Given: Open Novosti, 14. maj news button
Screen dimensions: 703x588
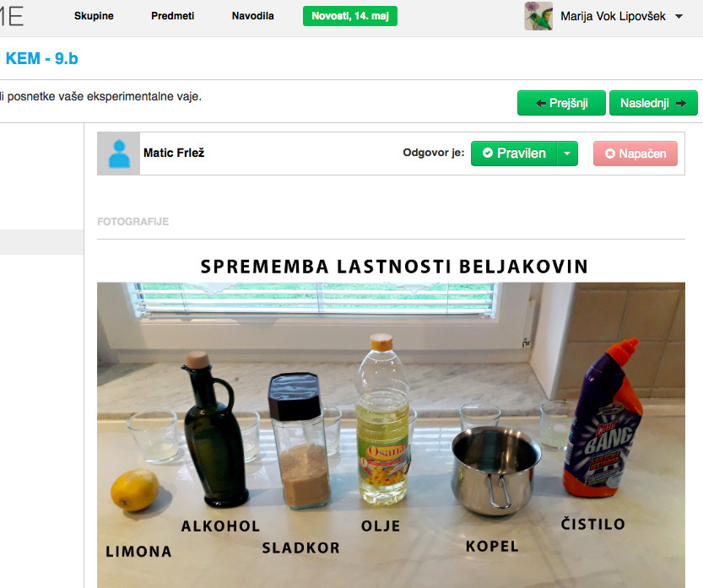Looking at the screenshot, I should 350,16.
